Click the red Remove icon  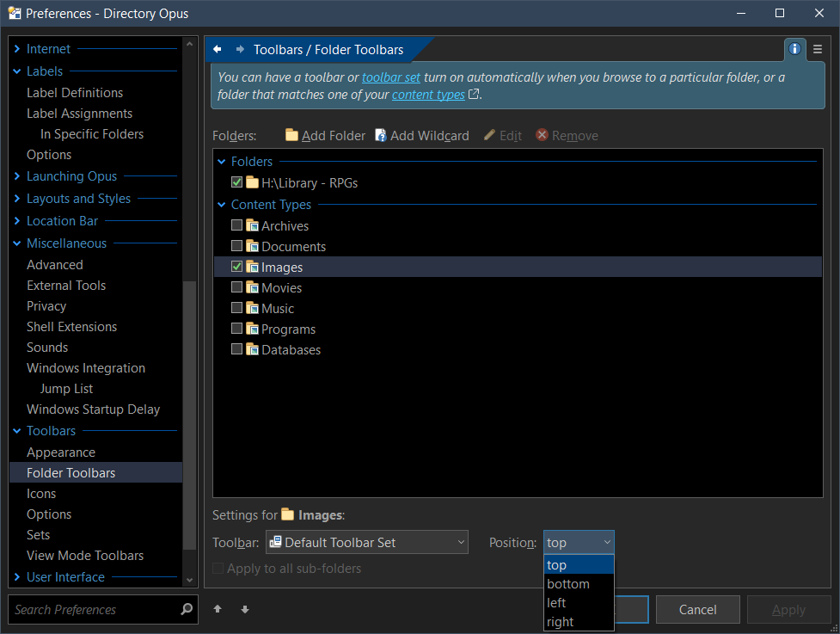click(543, 135)
